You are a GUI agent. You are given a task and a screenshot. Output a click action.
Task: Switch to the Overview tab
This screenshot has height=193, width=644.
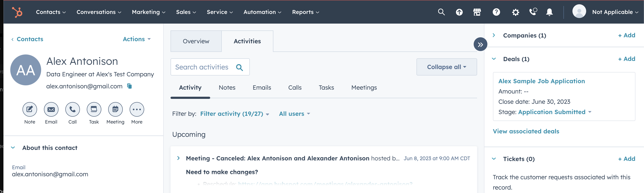coord(196,41)
